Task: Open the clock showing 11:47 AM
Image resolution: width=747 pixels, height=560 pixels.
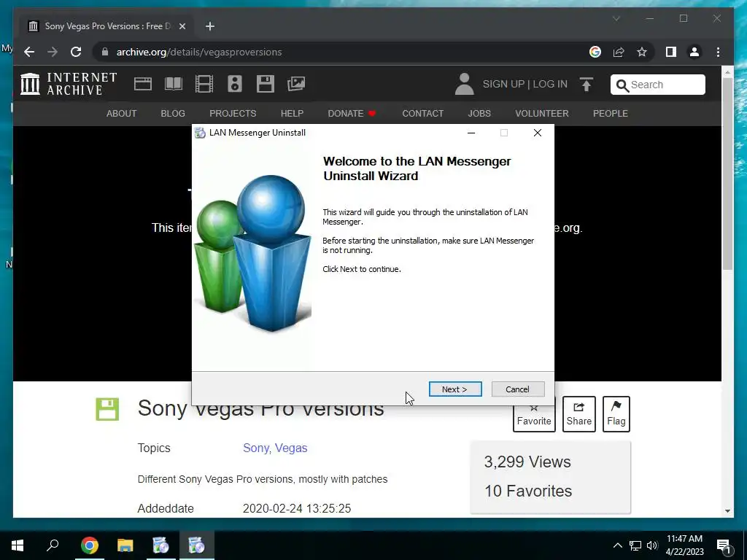Action: (x=684, y=545)
